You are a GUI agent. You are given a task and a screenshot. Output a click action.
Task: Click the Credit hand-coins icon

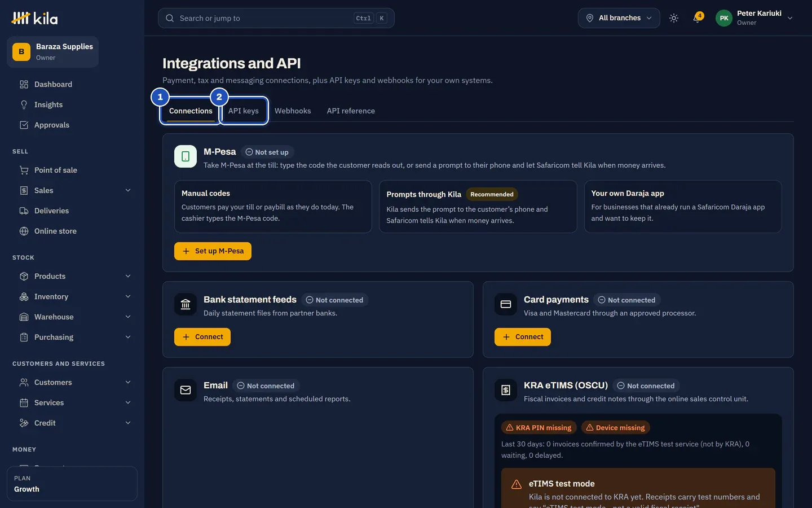tap(24, 423)
